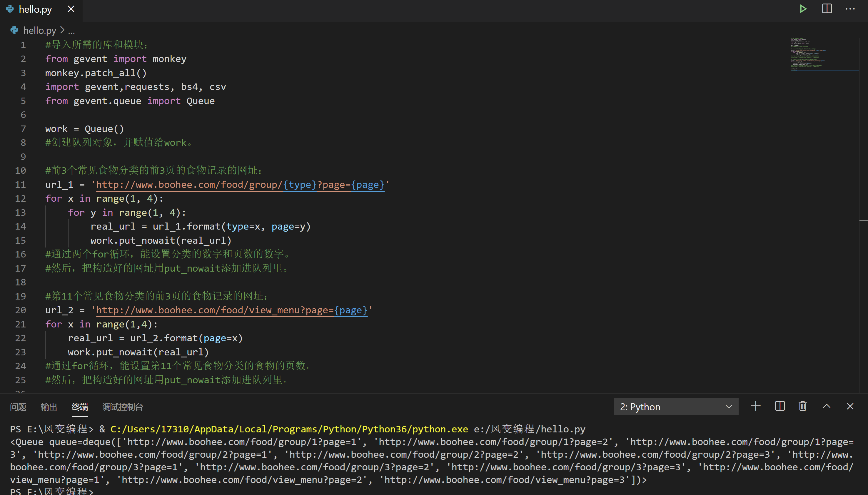Click 'real_url = url_1.format(type=x, page=y)' line
Image resolution: width=868 pixels, height=495 pixels.
click(201, 226)
